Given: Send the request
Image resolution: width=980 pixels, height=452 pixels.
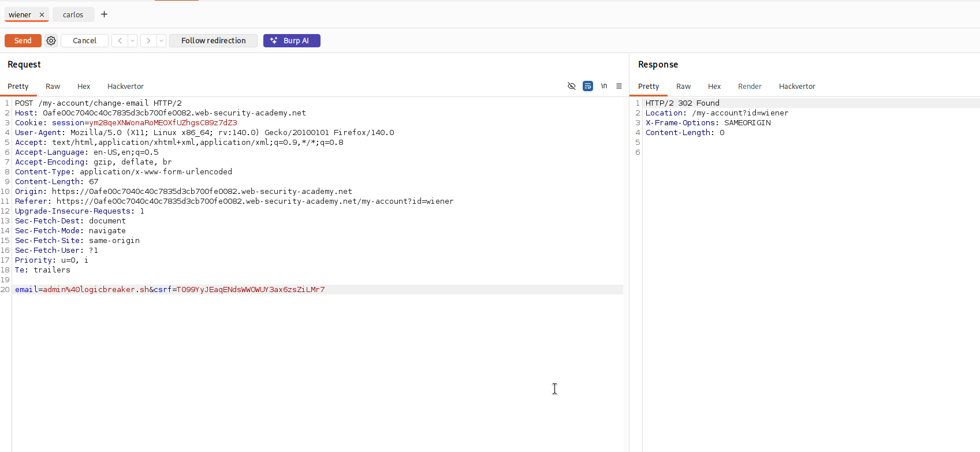Looking at the screenshot, I should pos(23,40).
